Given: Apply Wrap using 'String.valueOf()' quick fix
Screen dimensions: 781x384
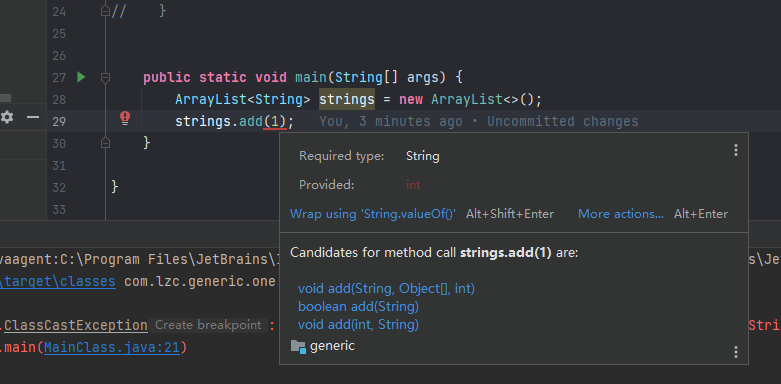Looking at the screenshot, I should click(373, 214).
